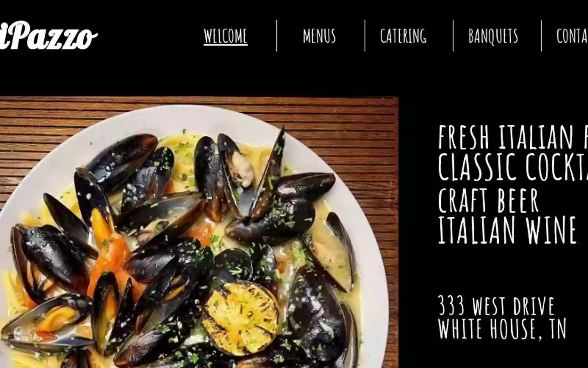Open the Welcome page tab
The width and height of the screenshot is (588, 368).
(226, 36)
